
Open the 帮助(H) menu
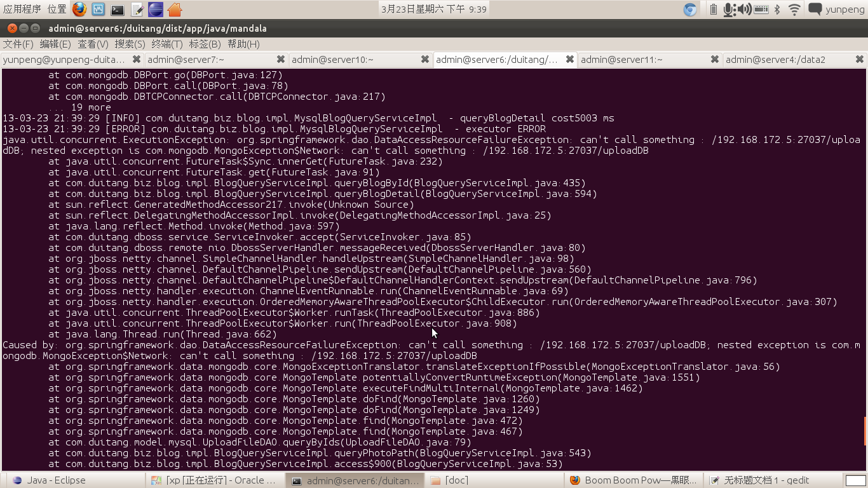point(243,44)
